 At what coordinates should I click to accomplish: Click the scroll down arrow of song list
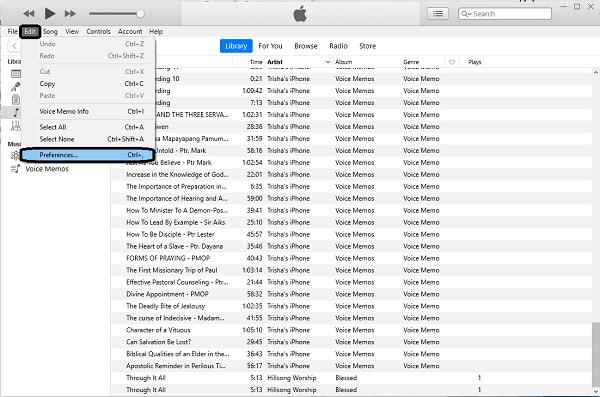(x=595, y=391)
